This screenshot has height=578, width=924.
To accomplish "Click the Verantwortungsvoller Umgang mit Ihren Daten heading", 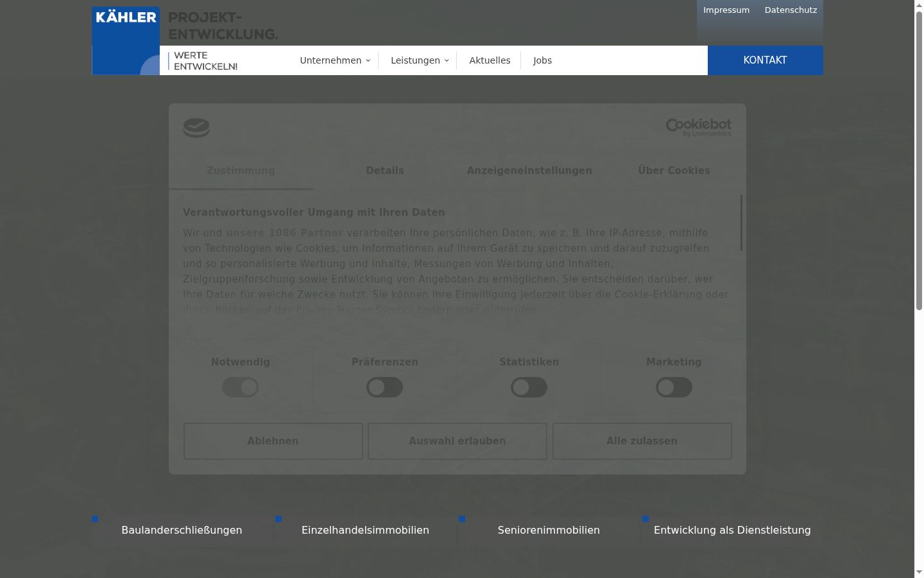I will coord(314,213).
